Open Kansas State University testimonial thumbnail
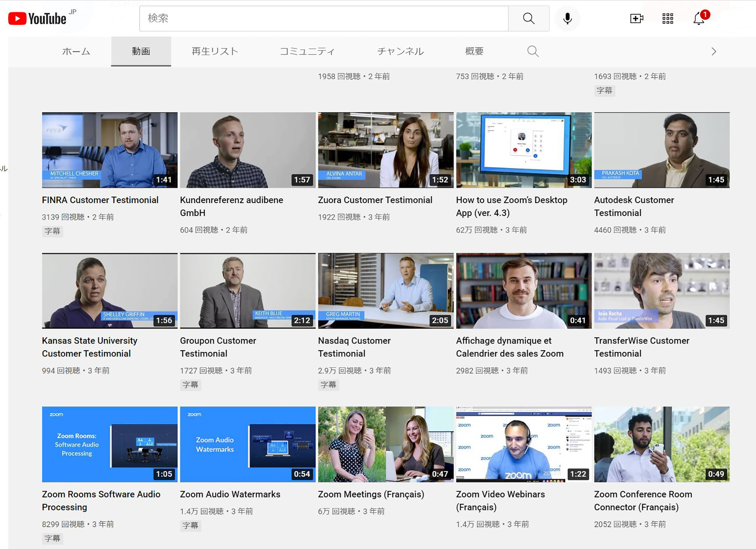 point(110,291)
